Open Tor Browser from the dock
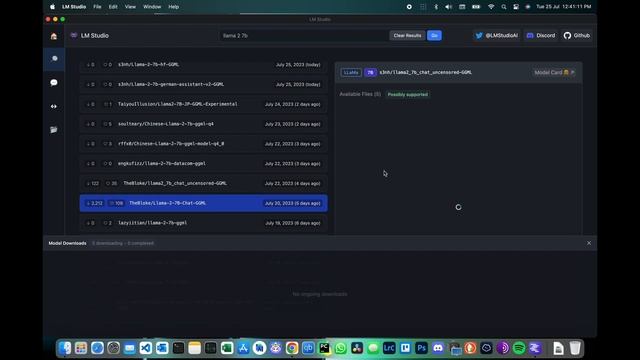640x360 pixels. (503, 348)
